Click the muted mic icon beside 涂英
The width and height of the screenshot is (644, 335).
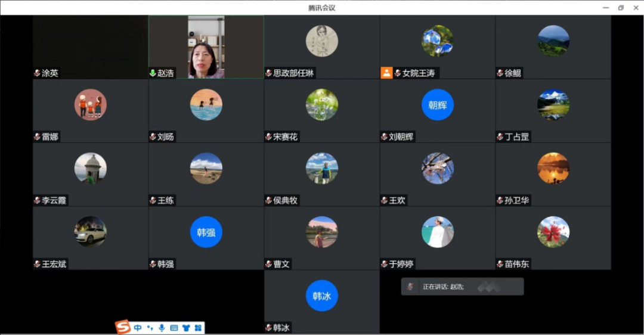tap(38, 73)
